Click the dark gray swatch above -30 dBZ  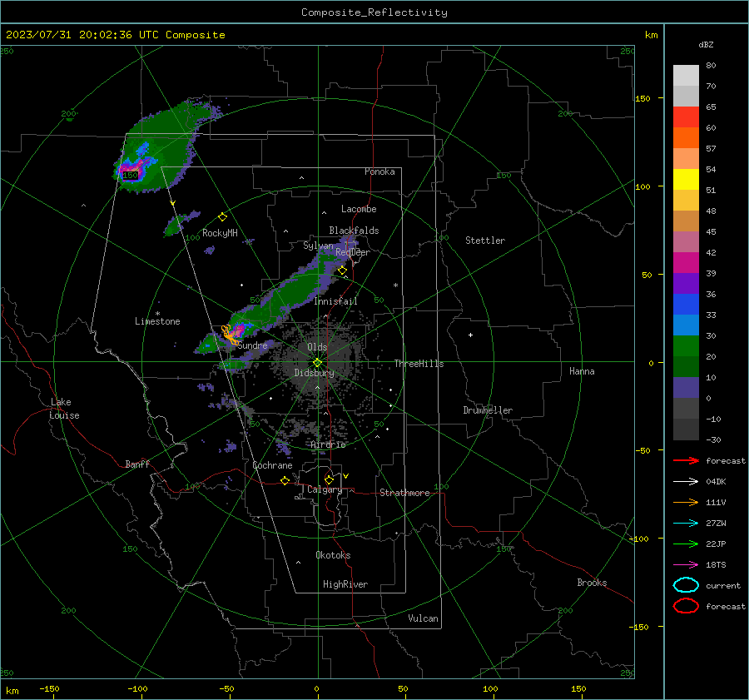tap(686, 429)
